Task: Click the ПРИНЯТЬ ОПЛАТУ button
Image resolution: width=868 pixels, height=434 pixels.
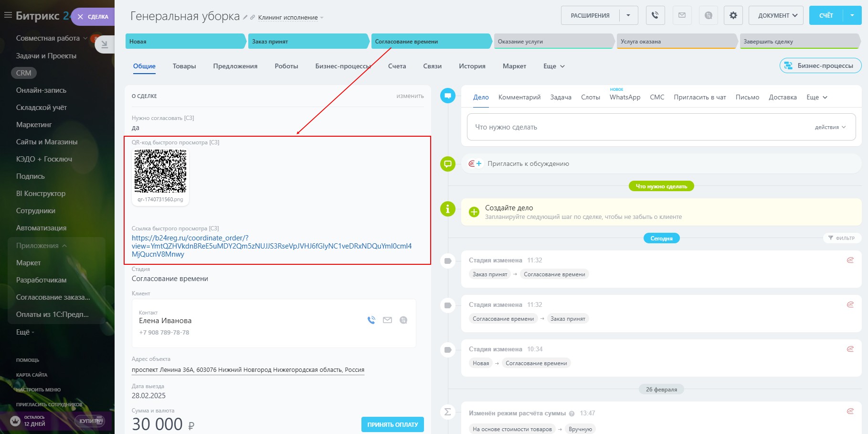Action: pyautogui.click(x=392, y=424)
